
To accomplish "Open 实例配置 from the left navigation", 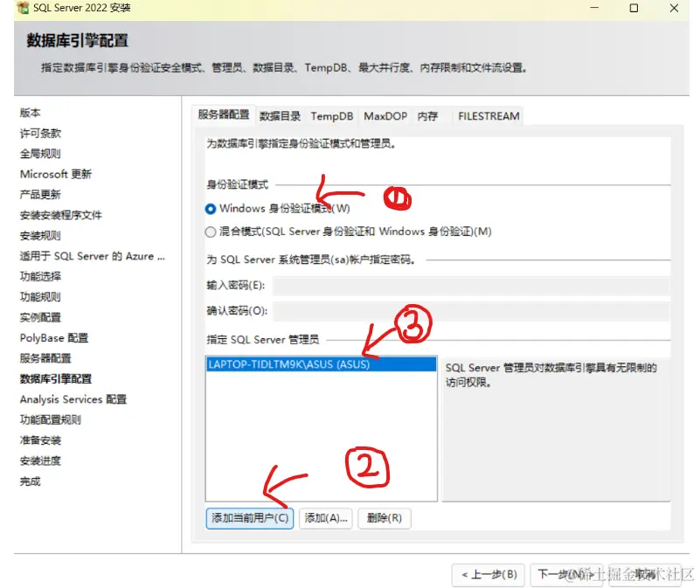I will [x=38, y=317].
